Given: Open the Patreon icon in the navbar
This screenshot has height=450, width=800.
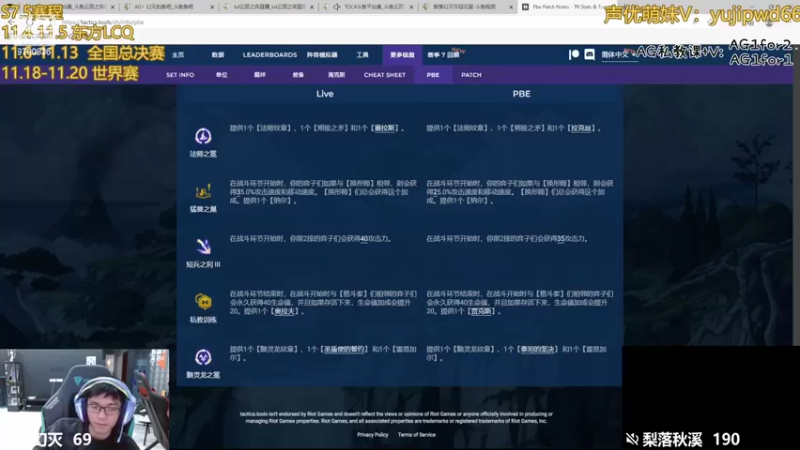Looking at the screenshot, I should click(574, 54).
